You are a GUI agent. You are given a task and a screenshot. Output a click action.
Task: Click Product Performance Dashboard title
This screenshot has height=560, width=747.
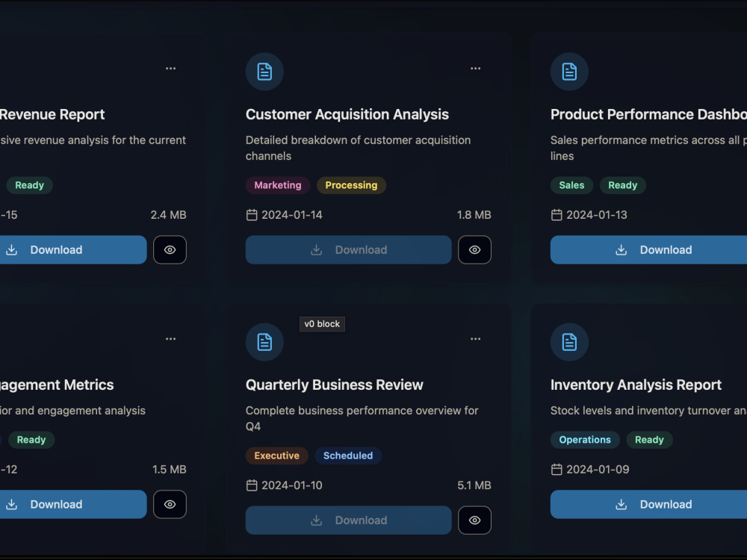pyautogui.click(x=648, y=115)
